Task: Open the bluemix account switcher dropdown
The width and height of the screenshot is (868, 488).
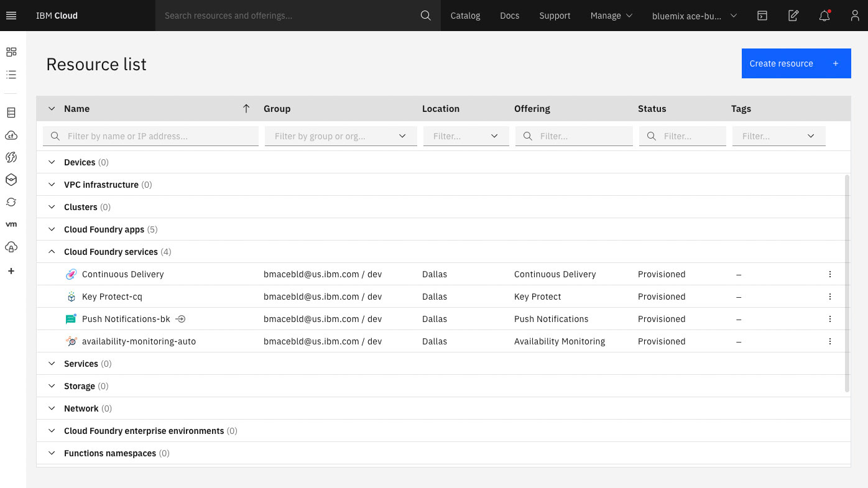Action: (x=694, y=16)
